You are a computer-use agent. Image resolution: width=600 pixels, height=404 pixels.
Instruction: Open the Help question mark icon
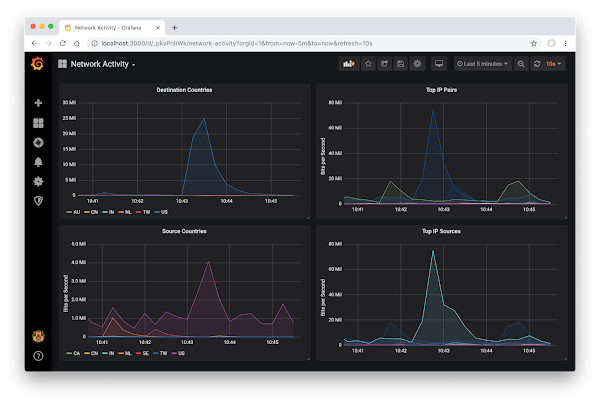click(x=38, y=356)
